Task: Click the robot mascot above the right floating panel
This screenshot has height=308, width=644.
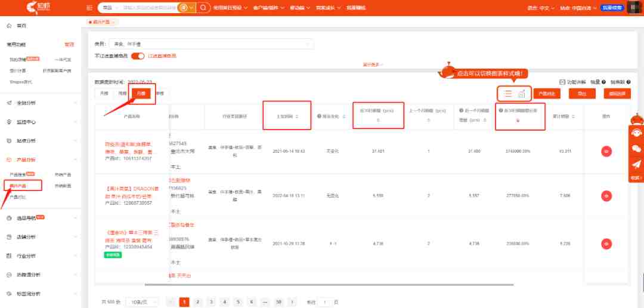Action: click(x=636, y=119)
